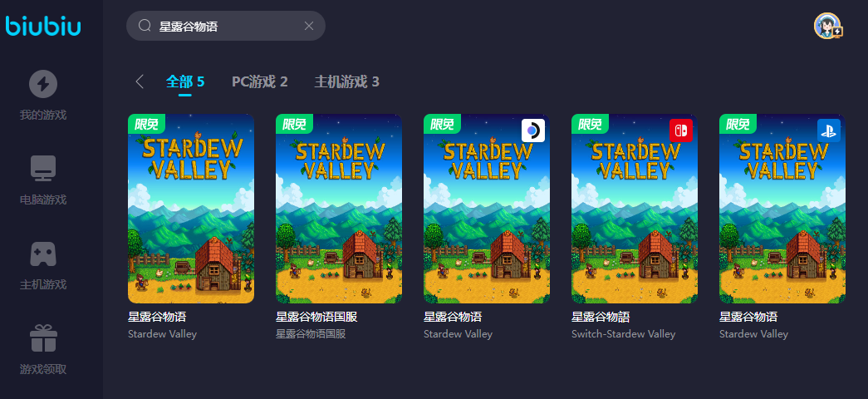Screen dimensions: 868x399
Task: Click the biubiu logo
Action: coord(43,26)
